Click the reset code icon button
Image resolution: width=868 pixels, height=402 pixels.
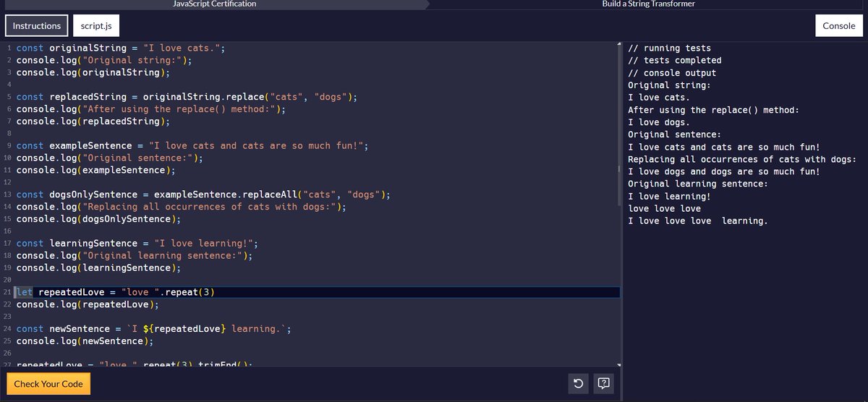579,383
